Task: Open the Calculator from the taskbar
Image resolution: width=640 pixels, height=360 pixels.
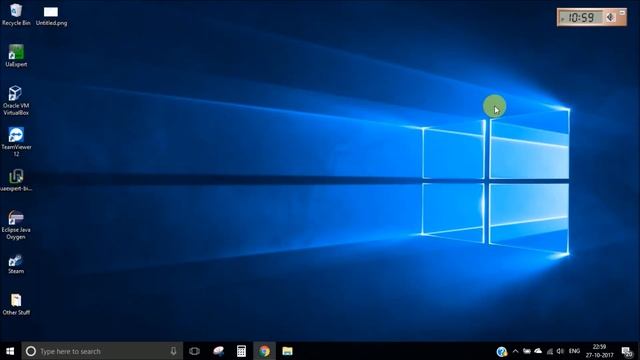Action: coord(241,351)
